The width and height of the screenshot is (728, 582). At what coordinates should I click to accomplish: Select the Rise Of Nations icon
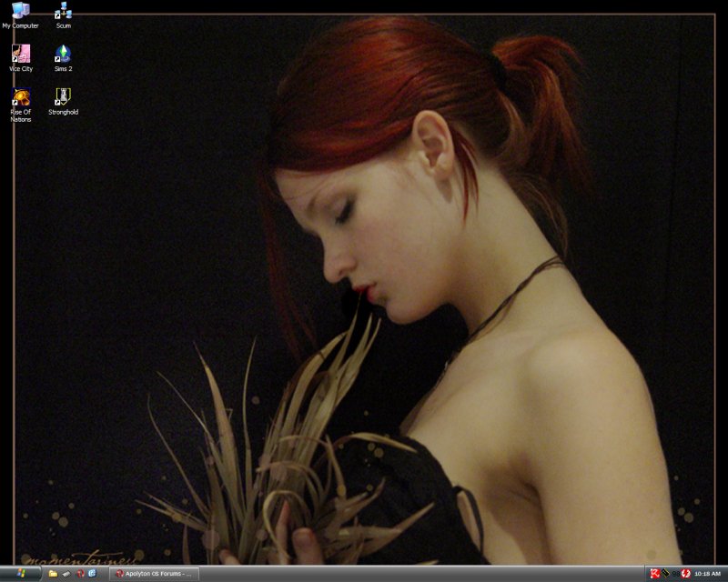click(x=20, y=97)
